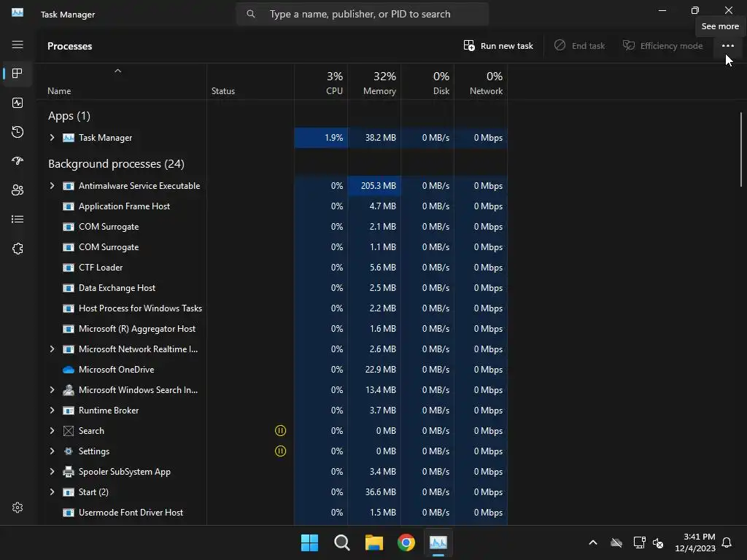Click the Task Manager app icon in title bar
The height and width of the screenshot is (560, 747).
(18, 12)
